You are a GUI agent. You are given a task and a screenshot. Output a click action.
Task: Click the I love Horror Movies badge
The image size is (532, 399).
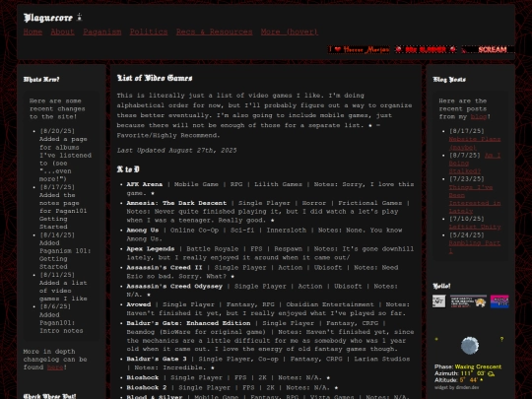click(359, 49)
